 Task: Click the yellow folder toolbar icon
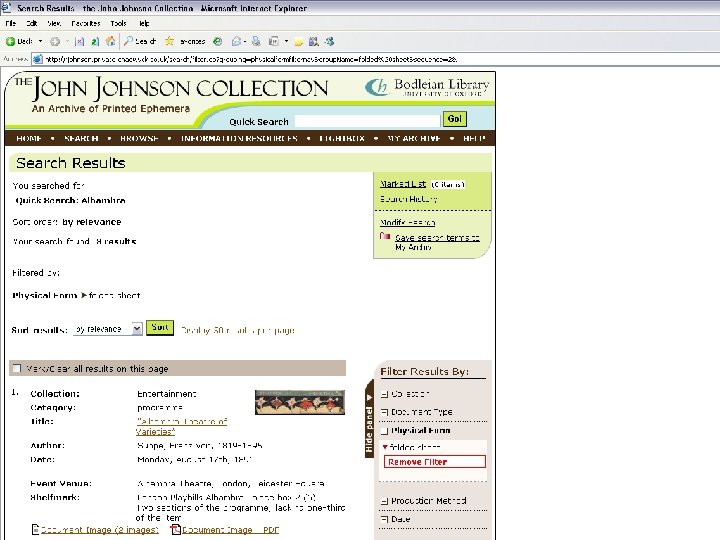(x=298, y=42)
